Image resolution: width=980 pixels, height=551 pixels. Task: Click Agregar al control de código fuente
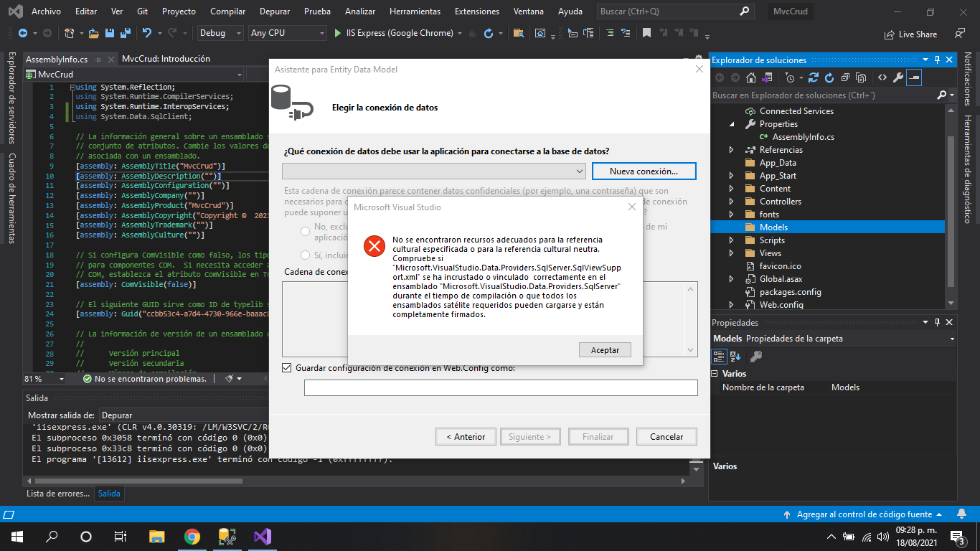pos(864,514)
